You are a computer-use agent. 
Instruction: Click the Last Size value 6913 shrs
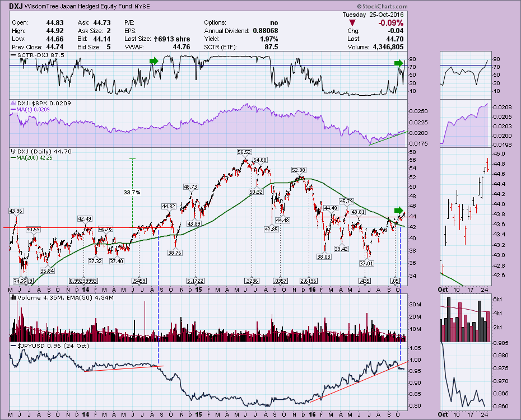click(174, 39)
